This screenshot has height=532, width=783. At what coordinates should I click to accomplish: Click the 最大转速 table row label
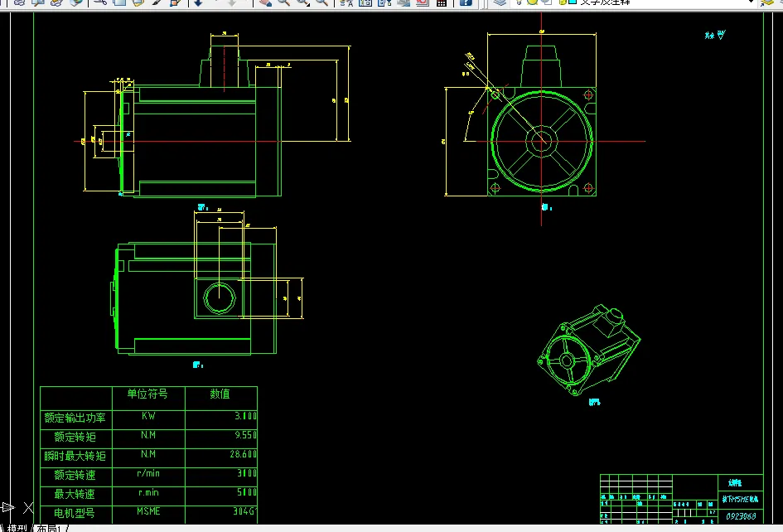click(75, 494)
